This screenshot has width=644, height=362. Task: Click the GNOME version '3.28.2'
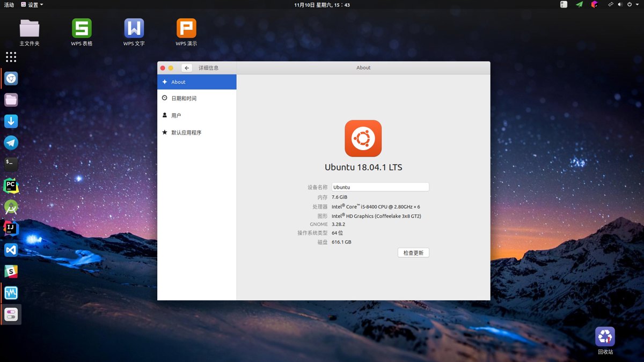pyautogui.click(x=339, y=225)
